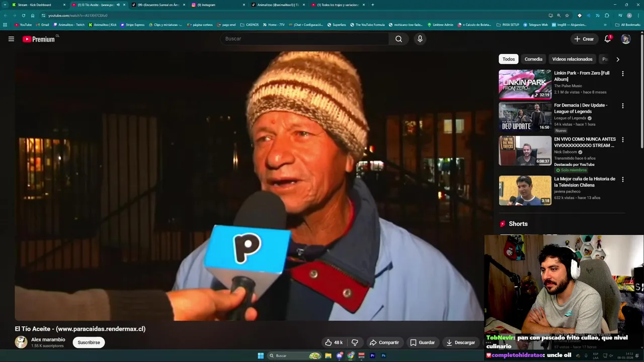This screenshot has height=362, width=644.
Task: Open Adobe Premiere Pro from taskbar
Action: point(373,356)
